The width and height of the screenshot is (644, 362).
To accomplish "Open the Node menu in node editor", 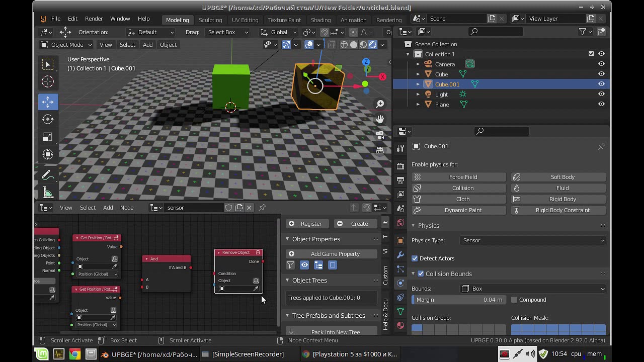I will [127, 208].
